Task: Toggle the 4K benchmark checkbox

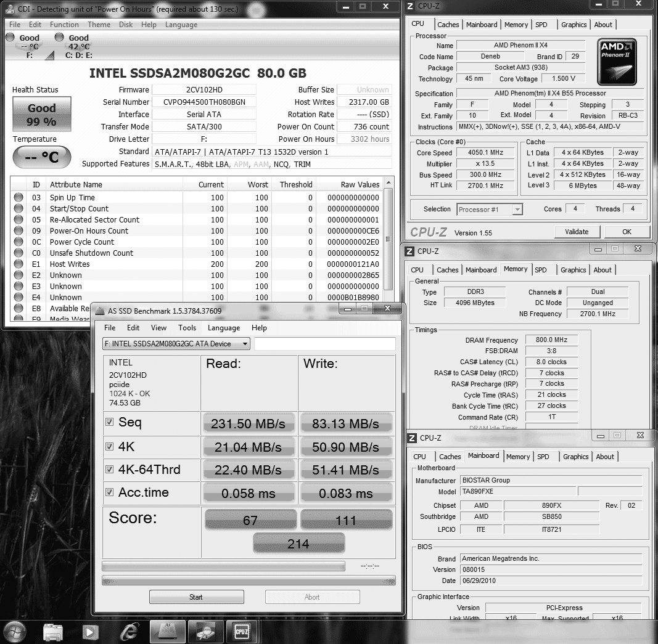Action: point(110,447)
